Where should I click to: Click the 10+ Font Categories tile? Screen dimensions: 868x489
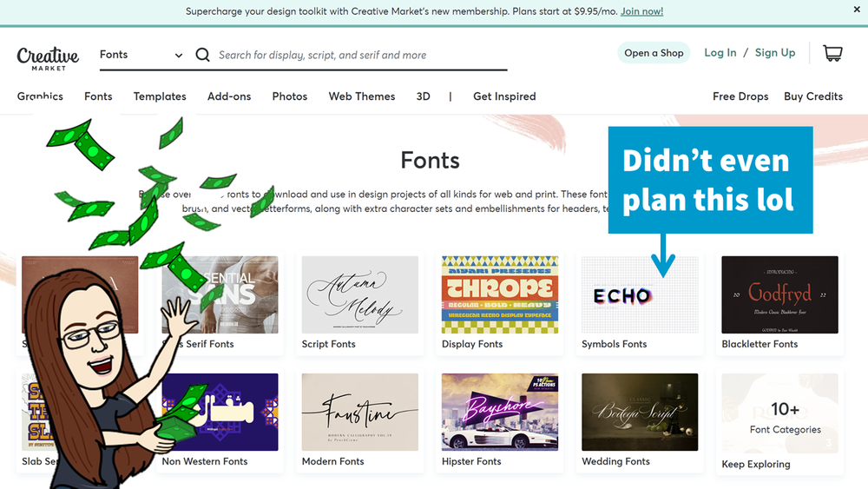coord(780,413)
